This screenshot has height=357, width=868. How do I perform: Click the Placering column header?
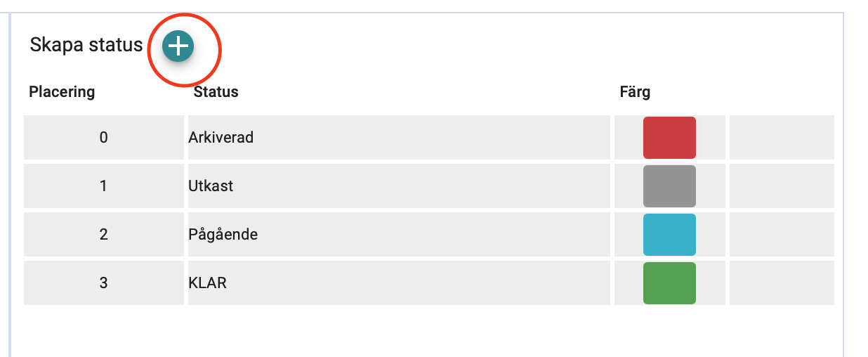[x=62, y=92]
